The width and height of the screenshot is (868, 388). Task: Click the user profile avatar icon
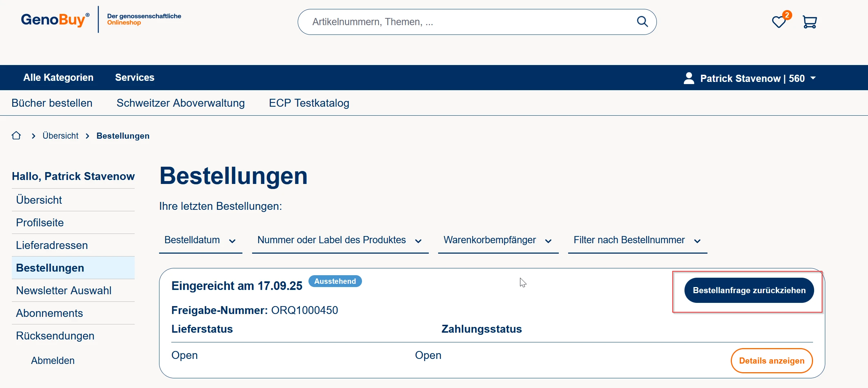[x=688, y=78]
